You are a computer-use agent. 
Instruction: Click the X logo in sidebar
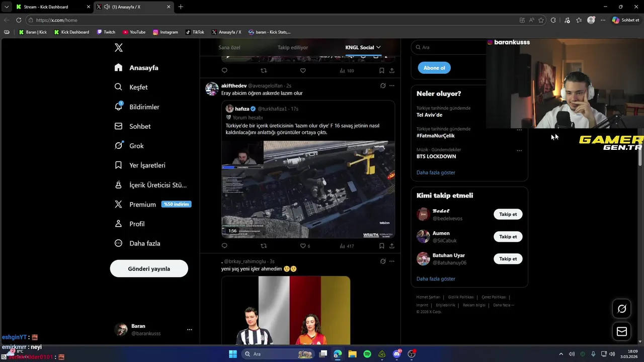(119, 48)
